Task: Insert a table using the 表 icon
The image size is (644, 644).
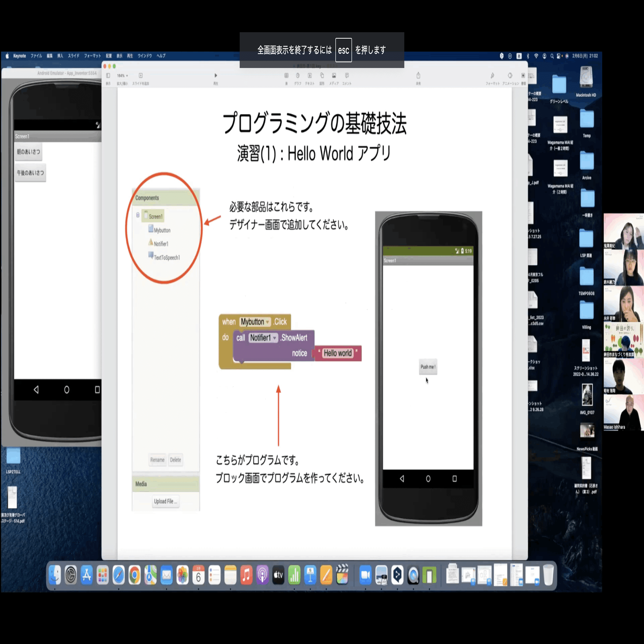Action: 286,76
